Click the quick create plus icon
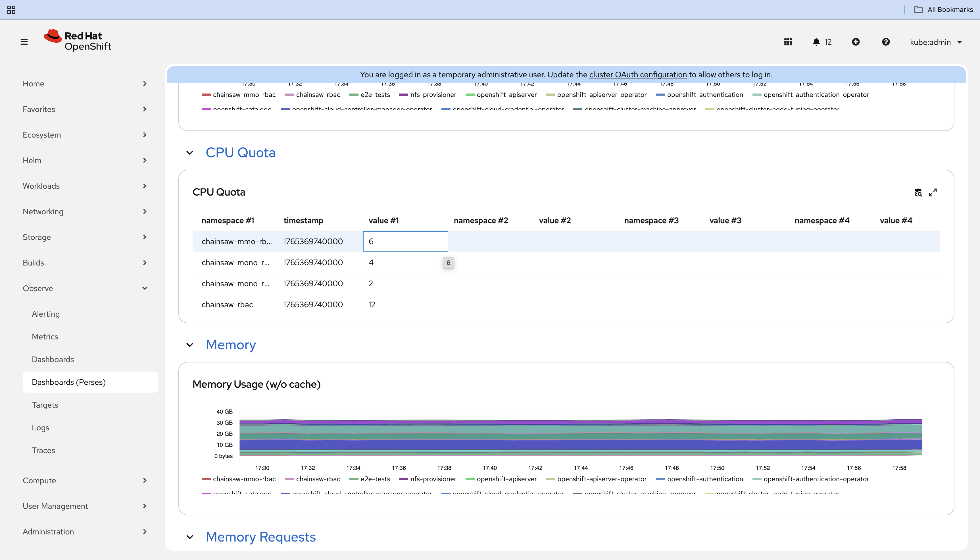This screenshot has width=980, height=560. tap(856, 42)
